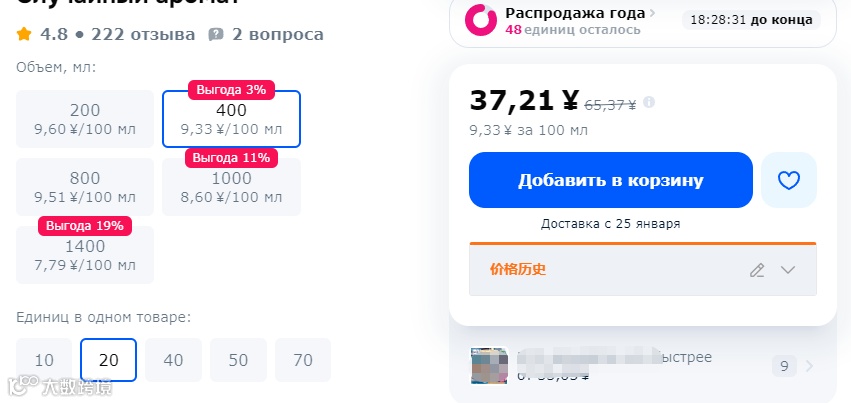Select the 1400 ml volume option
Image resolution: width=851 pixels, height=403 pixels.
click(x=85, y=255)
